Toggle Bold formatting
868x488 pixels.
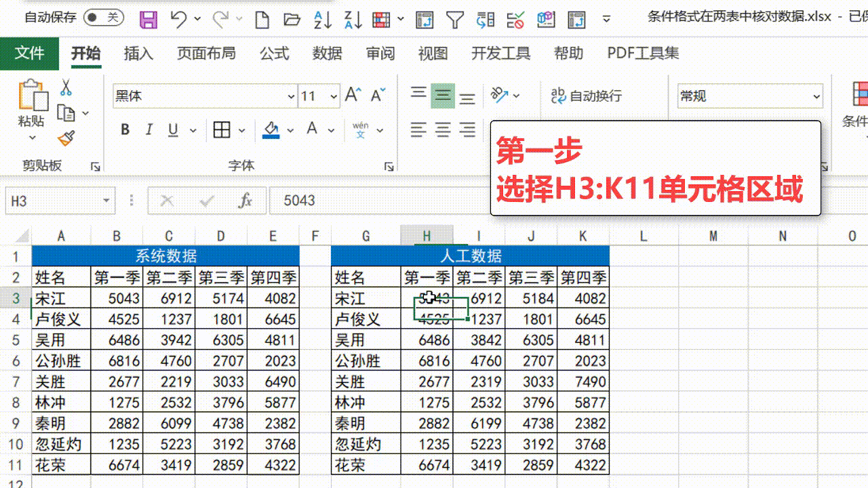click(124, 129)
